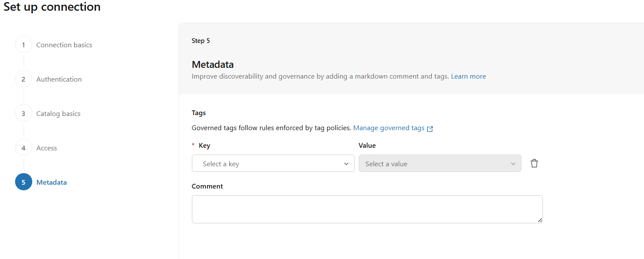Open the Authentication step label
The width and height of the screenshot is (644, 259).
59,79
